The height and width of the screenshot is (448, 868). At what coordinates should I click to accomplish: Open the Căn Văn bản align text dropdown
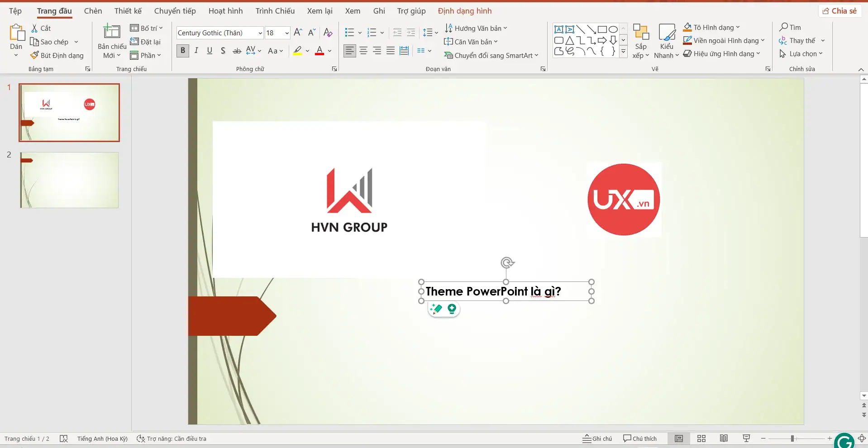tap(471, 42)
